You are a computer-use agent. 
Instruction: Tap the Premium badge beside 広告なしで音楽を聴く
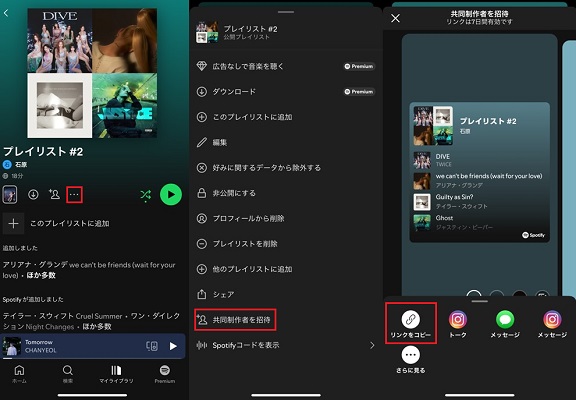[x=359, y=66]
